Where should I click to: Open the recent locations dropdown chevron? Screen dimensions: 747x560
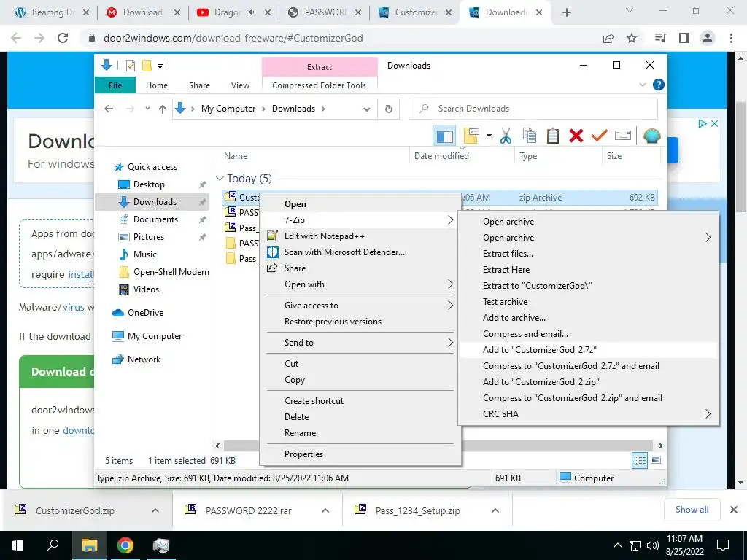point(147,109)
